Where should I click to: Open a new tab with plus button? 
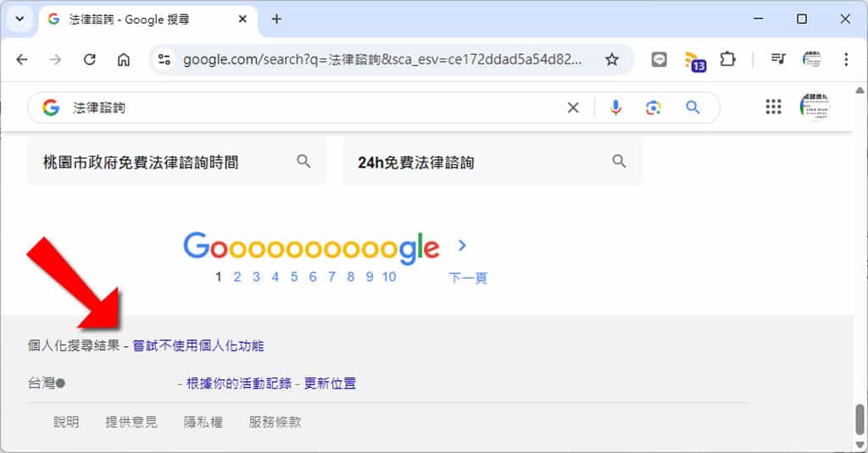click(276, 19)
